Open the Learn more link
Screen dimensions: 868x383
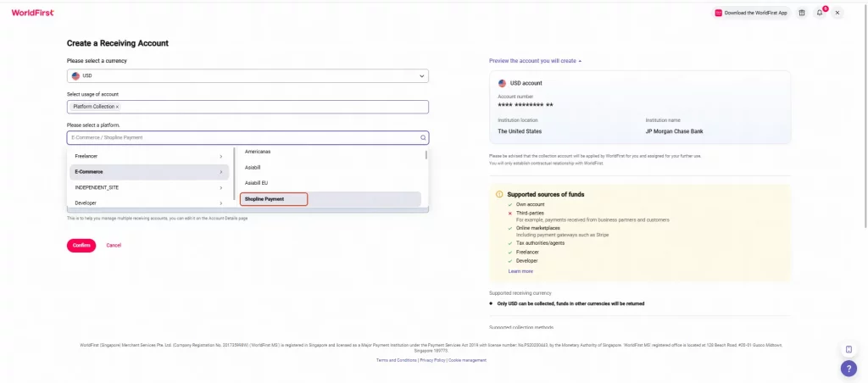[520, 271]
